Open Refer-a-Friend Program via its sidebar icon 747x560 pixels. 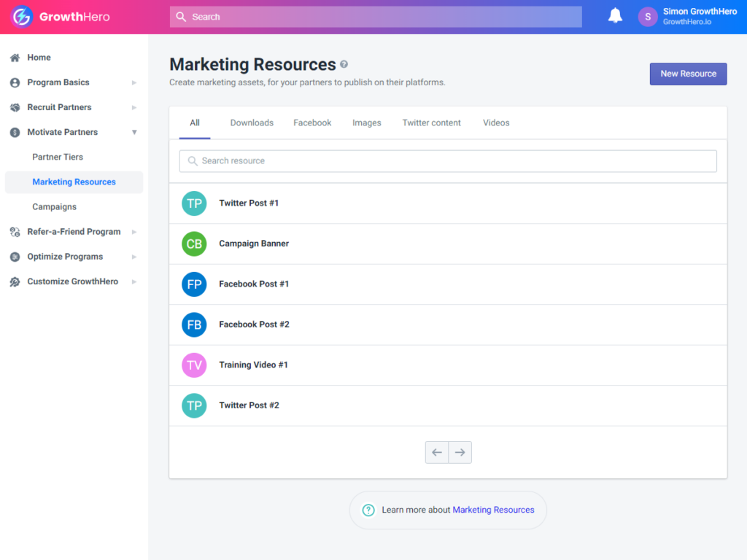pyautogui.click(x=15, y=231)
